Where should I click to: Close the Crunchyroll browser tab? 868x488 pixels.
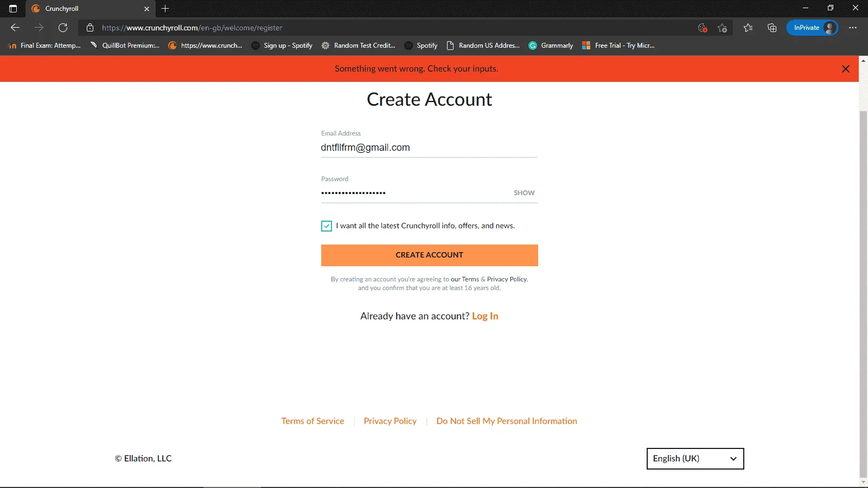click(x=146, y=9)
